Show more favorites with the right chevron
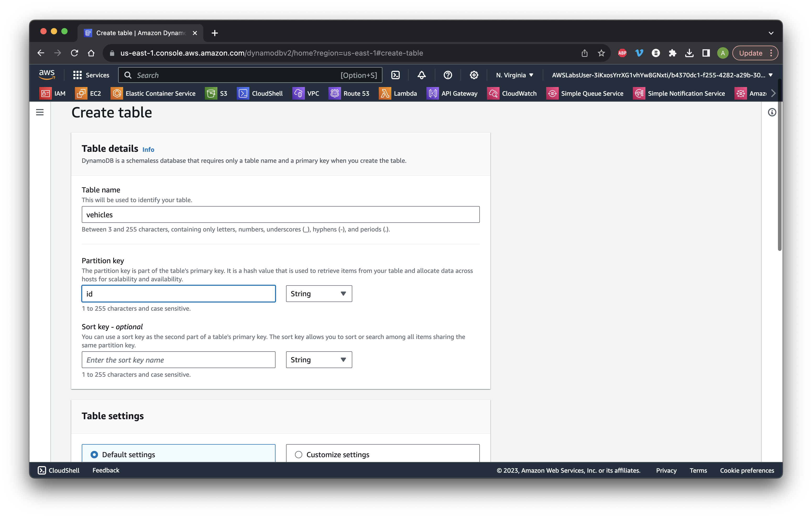The height and width of the screenshot is (517, 812). pyautogui.click(x=773, y=94)
